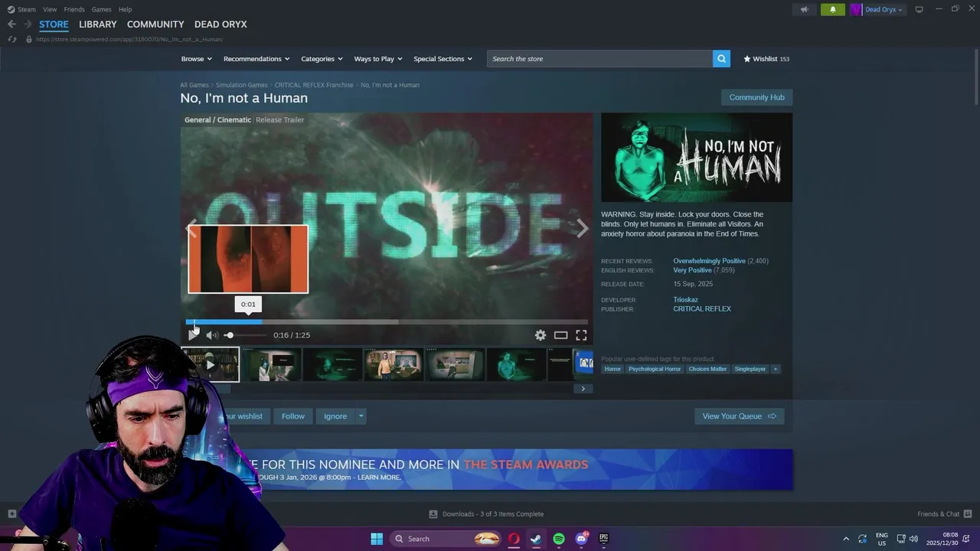980x551 pixels.
Task: Open the CRITICAL REFLEX publisher link
Action: coord(702,309)
